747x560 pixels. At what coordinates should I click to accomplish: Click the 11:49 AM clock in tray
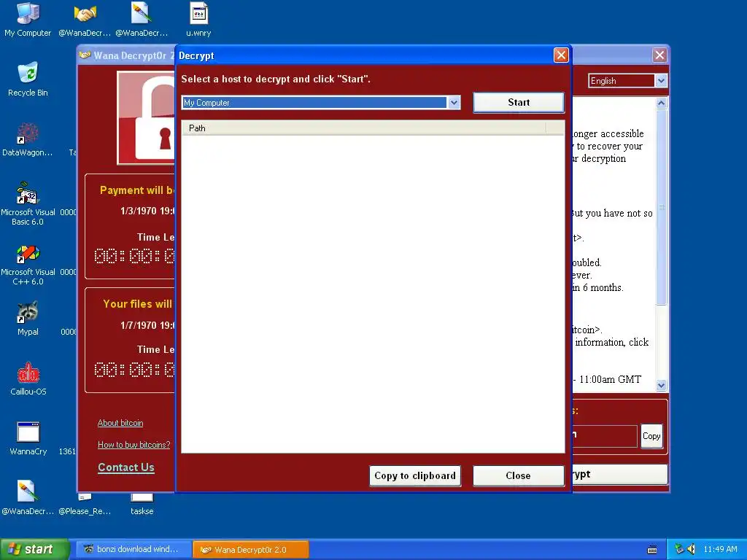click(x=720, y=549)
